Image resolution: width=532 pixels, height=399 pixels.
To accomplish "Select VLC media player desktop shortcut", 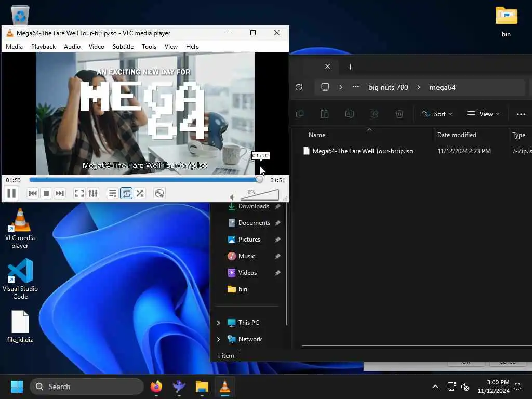I will tap(20, 229).
